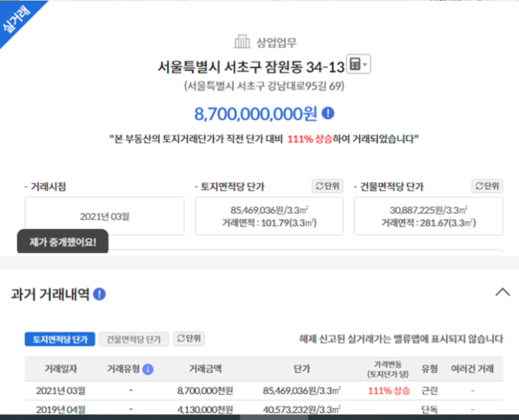519x420 pixels.
Task: Toggle 단위 for 건물면적당 단가 box
Action: (487, 186)
